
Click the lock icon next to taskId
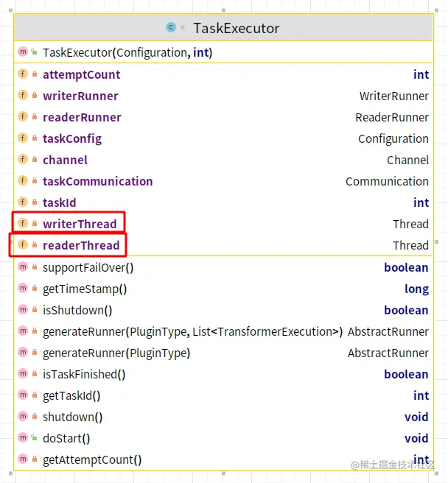pos(35,202)
